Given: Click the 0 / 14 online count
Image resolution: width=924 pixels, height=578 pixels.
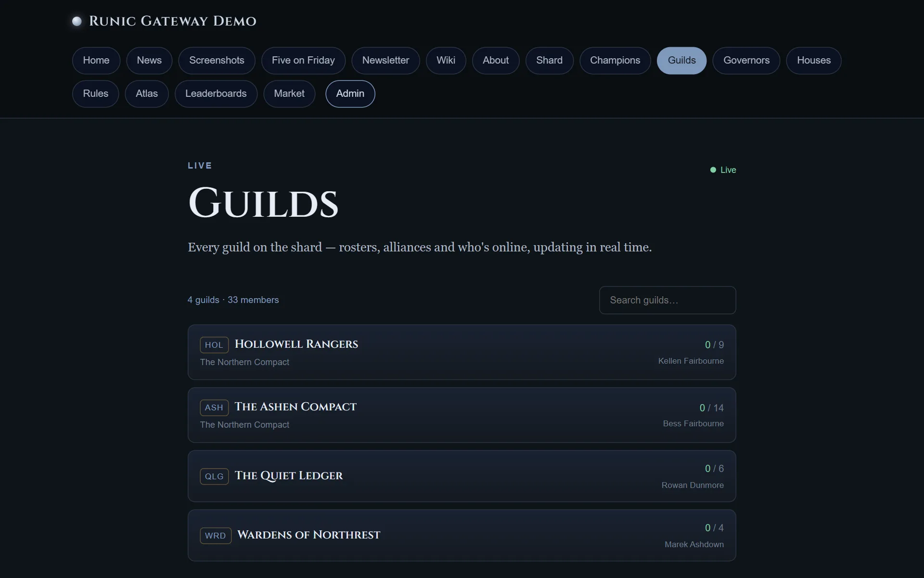Looking at the screenshot, I should (x=711, y=408).
